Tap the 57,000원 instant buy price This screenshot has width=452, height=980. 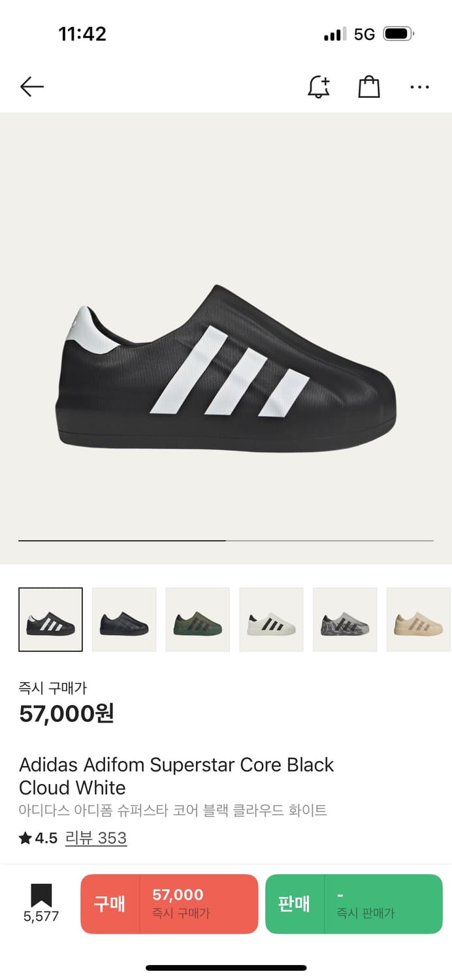[x=67, y=713]
